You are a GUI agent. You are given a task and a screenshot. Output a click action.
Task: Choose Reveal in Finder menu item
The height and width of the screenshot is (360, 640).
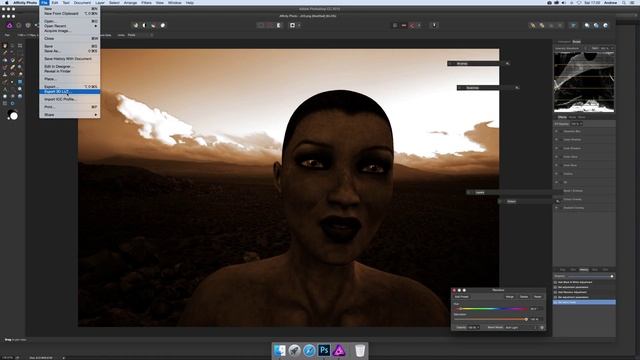click(70, 71)
